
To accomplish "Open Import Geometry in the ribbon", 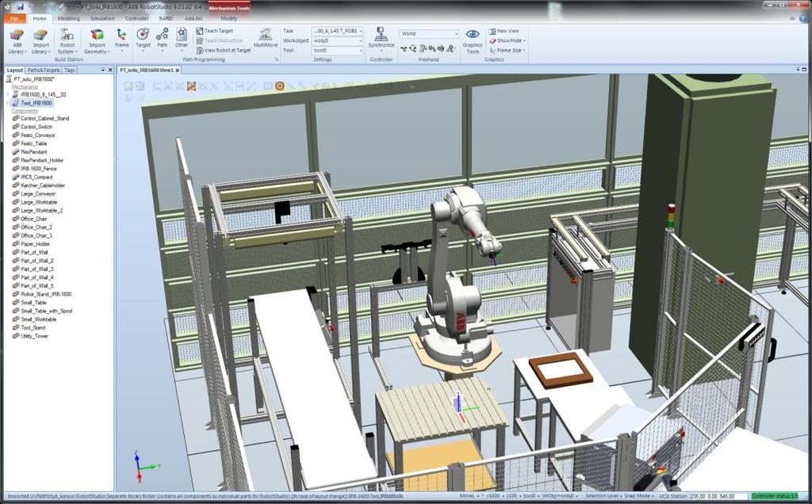I will pos(96,41).
